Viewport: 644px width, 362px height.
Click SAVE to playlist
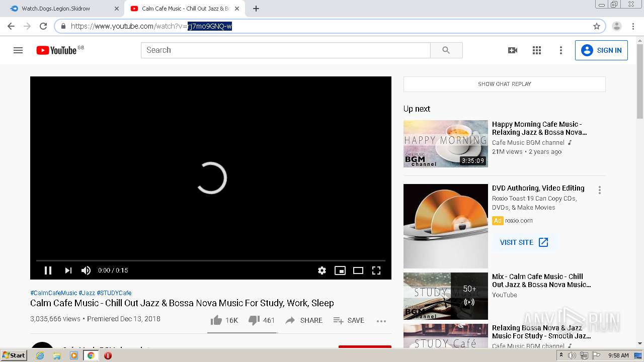349,320
